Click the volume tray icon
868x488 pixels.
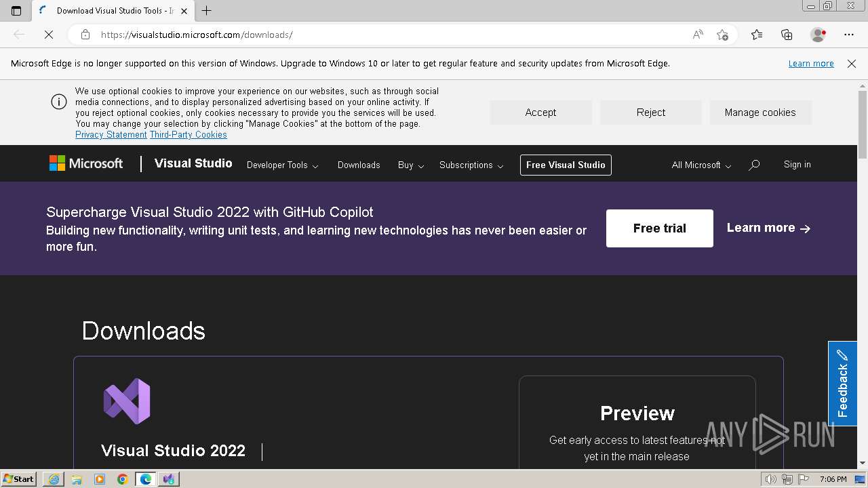click(770, 479)
